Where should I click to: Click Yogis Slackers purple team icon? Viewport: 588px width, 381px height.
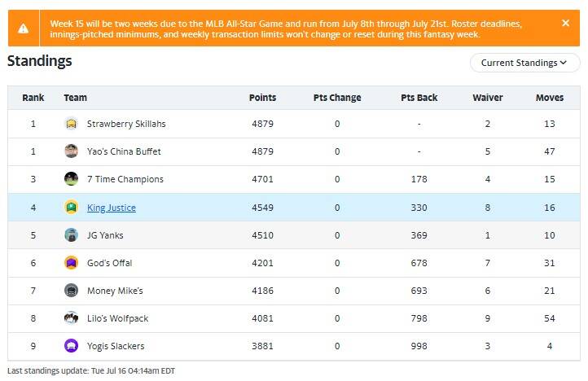pyautogui.click(x=71, y=346)
